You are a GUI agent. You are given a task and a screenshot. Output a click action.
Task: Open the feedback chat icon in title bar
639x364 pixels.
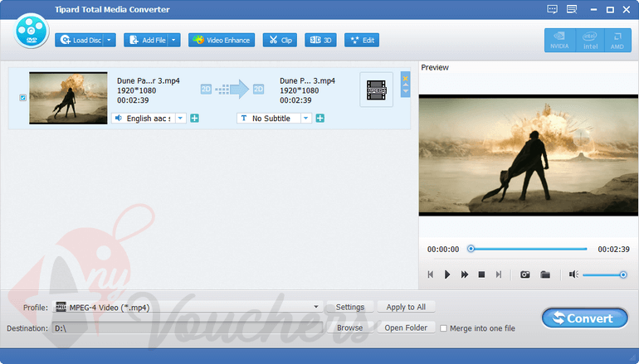coord(552,9)
